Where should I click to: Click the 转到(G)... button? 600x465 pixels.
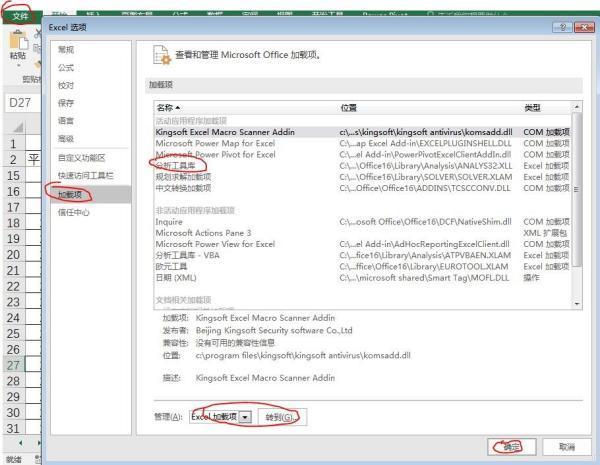point(282,417)
